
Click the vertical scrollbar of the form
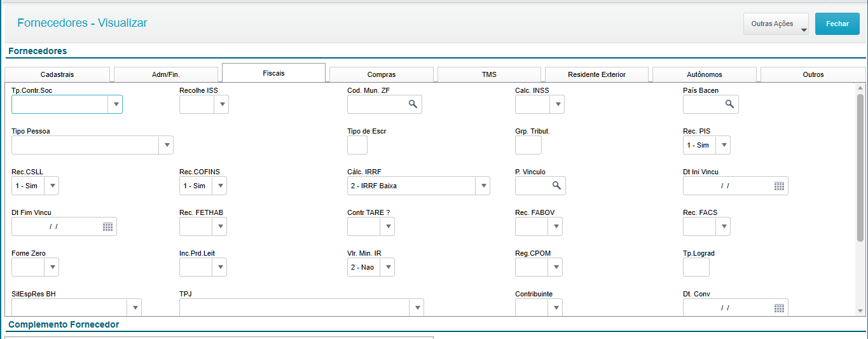(860, 169)
